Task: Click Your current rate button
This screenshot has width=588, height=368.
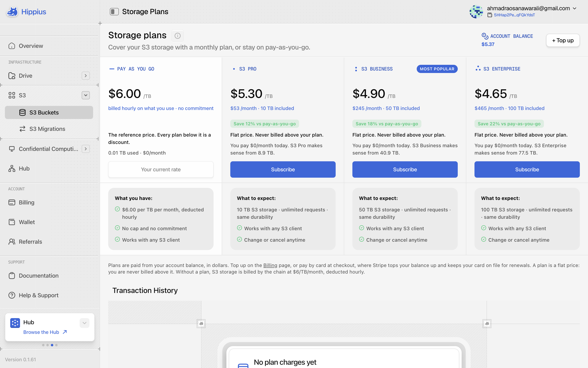Action: coord(161,169)
